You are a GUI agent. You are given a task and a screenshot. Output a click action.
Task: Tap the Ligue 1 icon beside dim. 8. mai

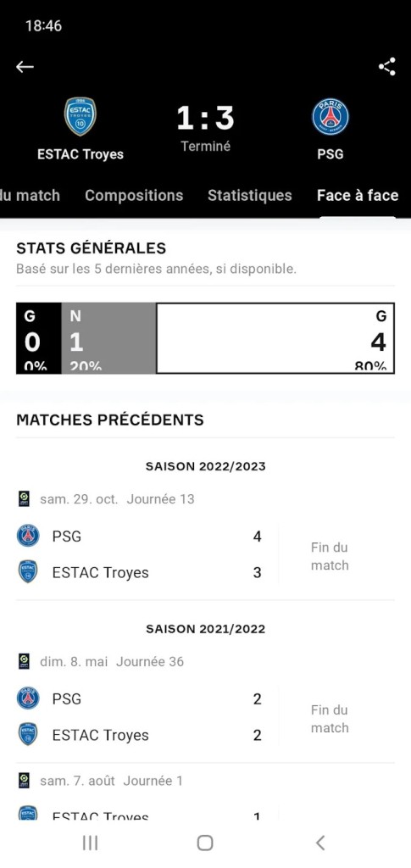click(x=24, y=661)
